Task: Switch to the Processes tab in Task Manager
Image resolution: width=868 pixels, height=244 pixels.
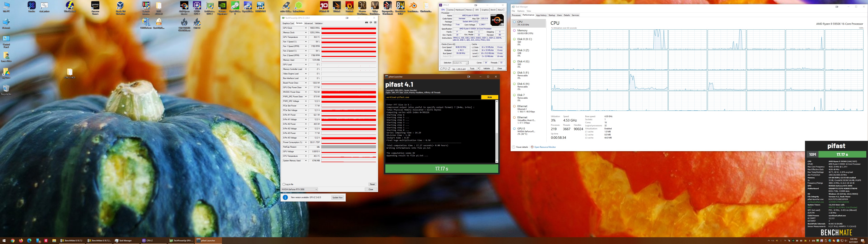Action: tap(516, 15)
